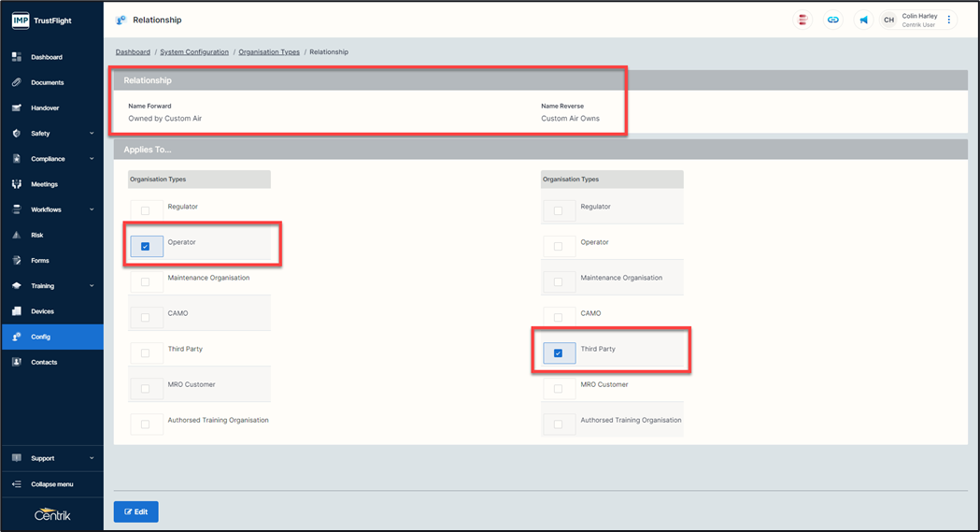Expand the Safety sidebar submenu
The width and height of the screenshot is (980, 532).
coord(92,134)
